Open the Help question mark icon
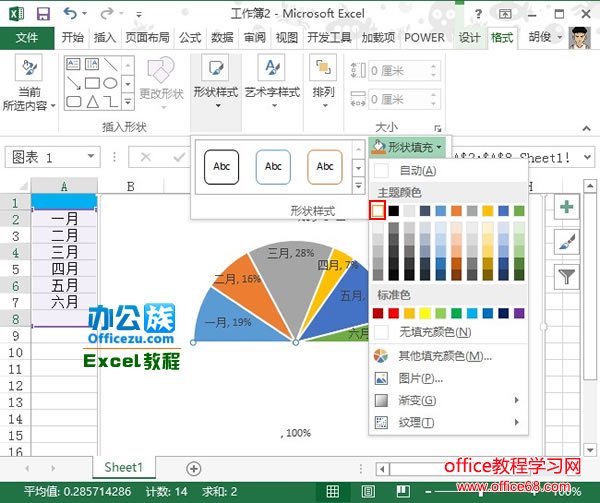 (478, 14)
